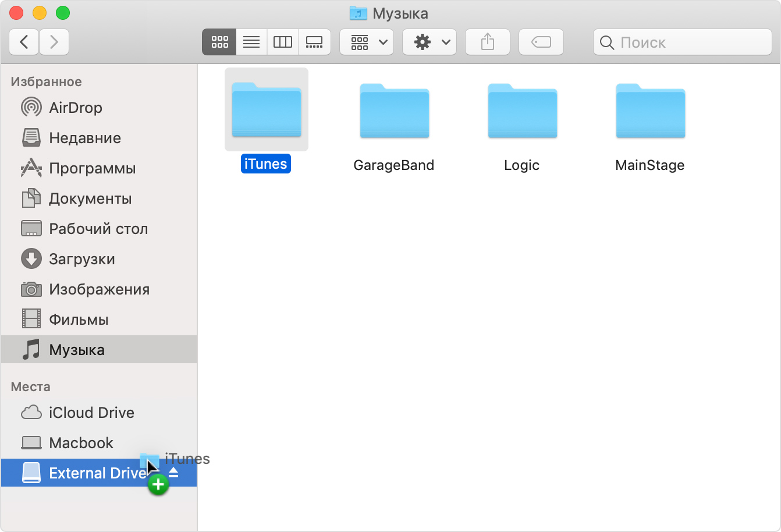This screenshot has height=532, width=781.
Task: Click the Macbook laptop icon
Action: 31,442
